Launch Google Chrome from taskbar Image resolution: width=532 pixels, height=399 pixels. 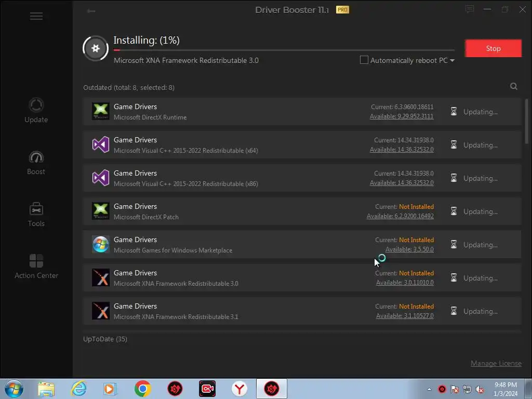(x=142, y=389)
